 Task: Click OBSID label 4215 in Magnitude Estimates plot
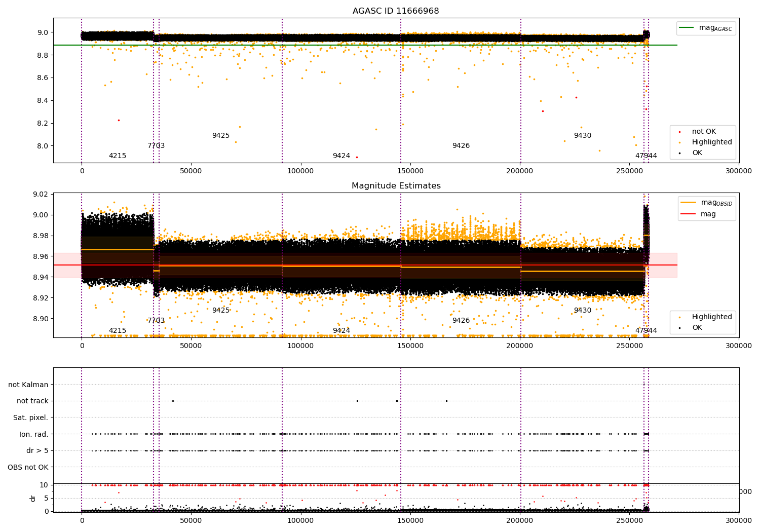point(118,331)
